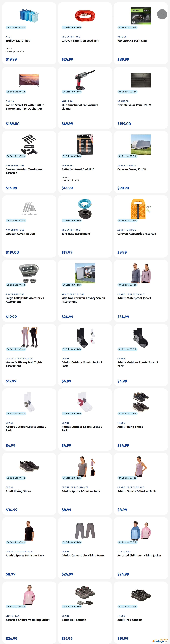This screenshot has width=170, height=644.
Task: Open Multifunctional Car Vacuum Cleaner listing
Action: (x=80, y=107)
